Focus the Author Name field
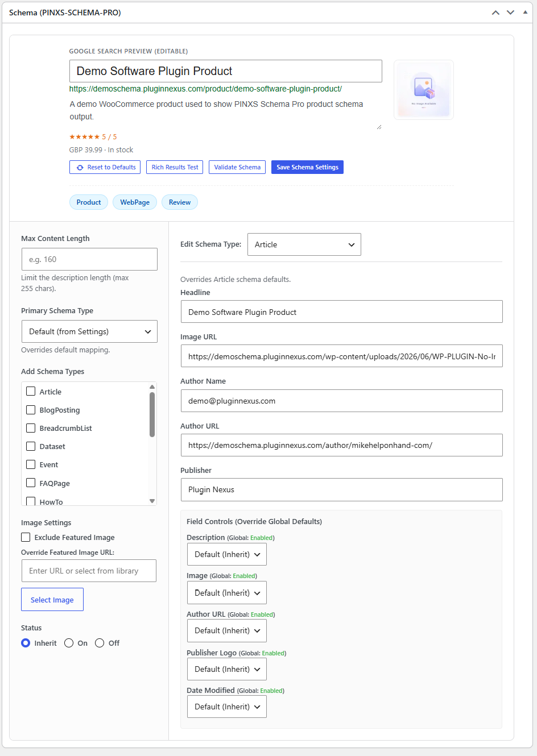This screenshot has height=756, width=537. click(x=342, y=401)
